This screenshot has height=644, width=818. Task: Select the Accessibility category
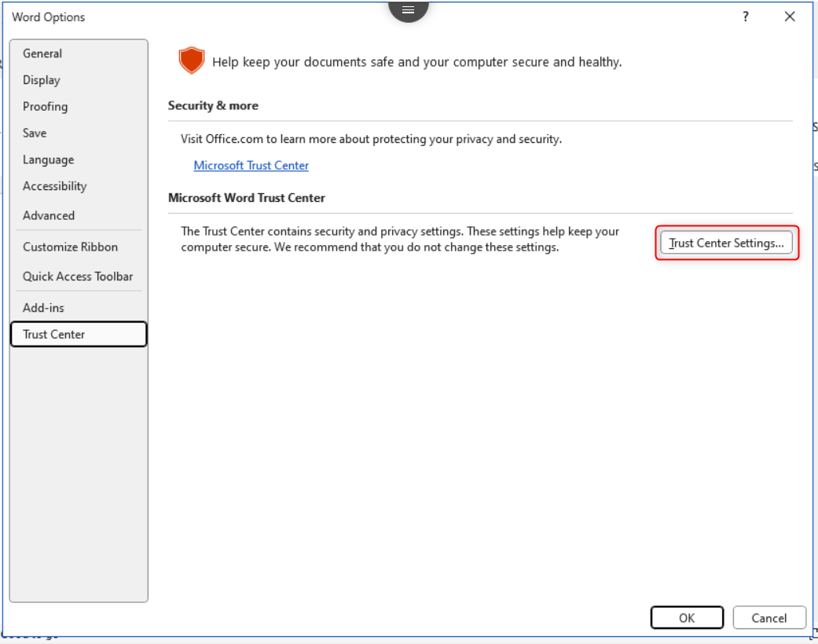point(54,186)
